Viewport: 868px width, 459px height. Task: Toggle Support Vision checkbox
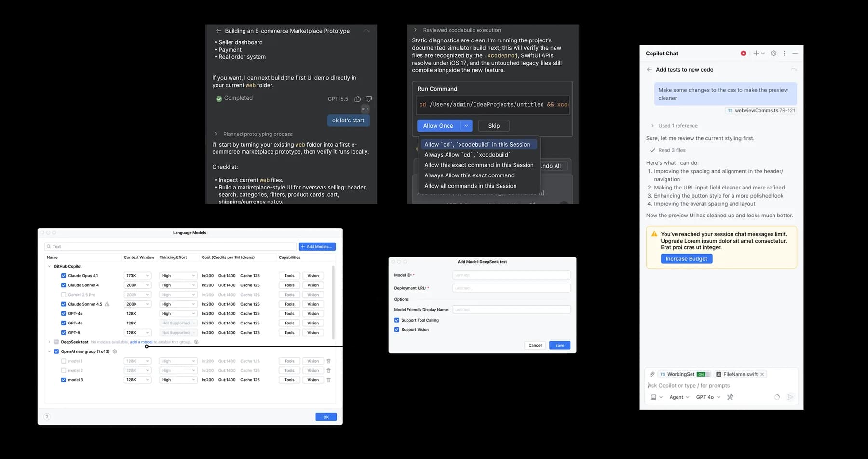(x=397, y=330)
